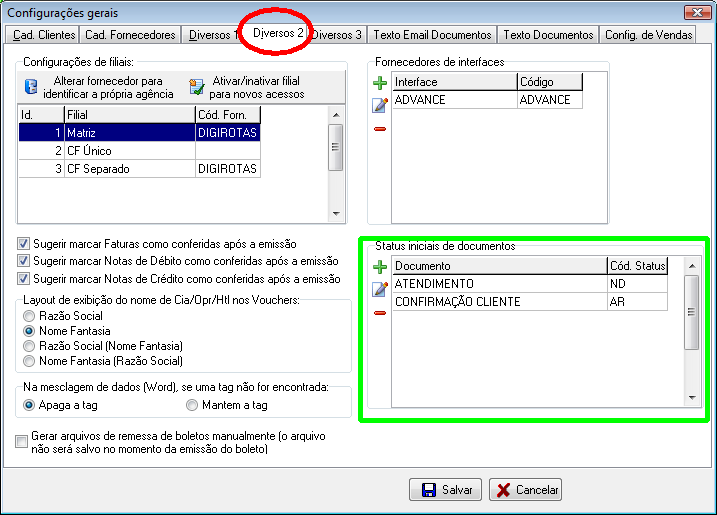717x515 pixels.
Task: Click down arrow of document status scrollbar
Action: tap(692, 398)
